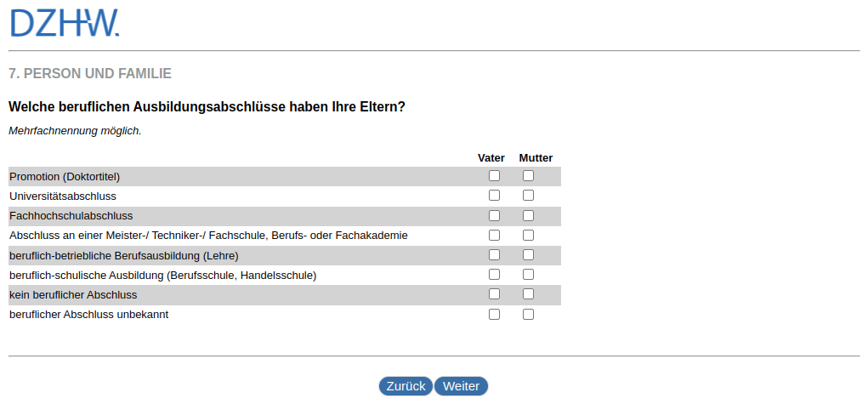Check Vater for beruflich-schulische Ausbildung
The image size is (868, 404).
pos(494,275)
